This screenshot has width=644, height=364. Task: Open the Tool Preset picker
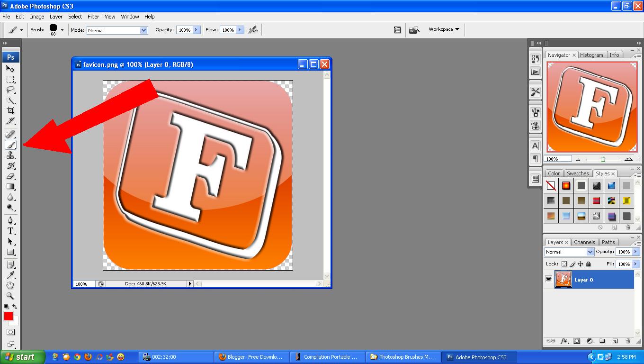(x=15, y=30)
